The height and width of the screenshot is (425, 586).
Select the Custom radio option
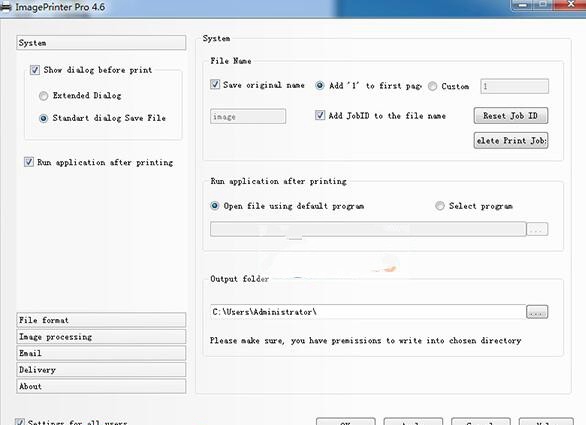[x=432, y=86]
